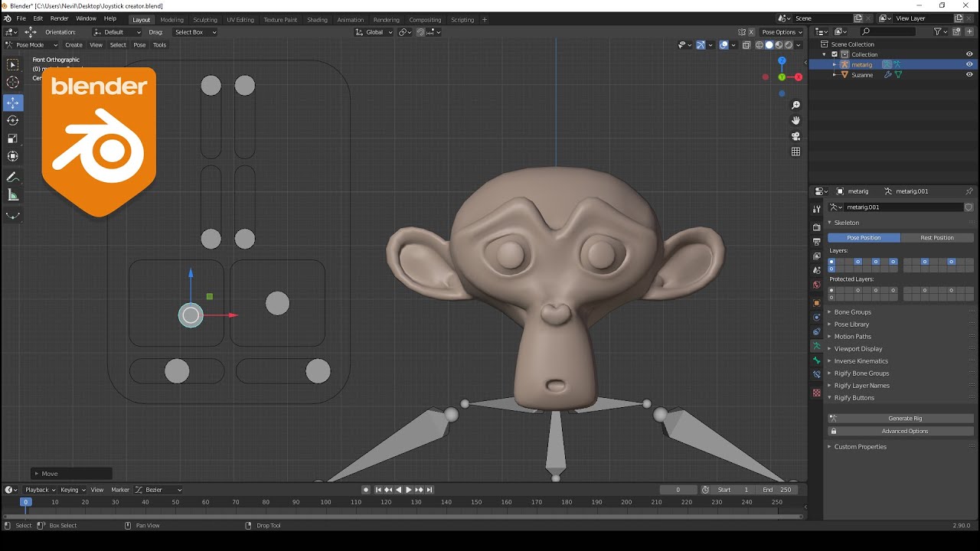Open the Global transform orientation dropdown

(x=374, y=32)
